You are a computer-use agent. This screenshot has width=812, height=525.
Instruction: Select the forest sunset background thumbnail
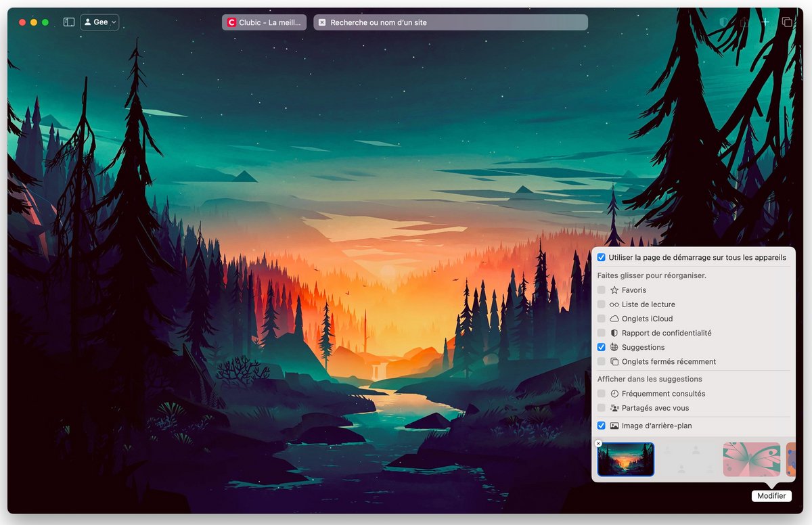pyautogui.click(x=626, y=459)
